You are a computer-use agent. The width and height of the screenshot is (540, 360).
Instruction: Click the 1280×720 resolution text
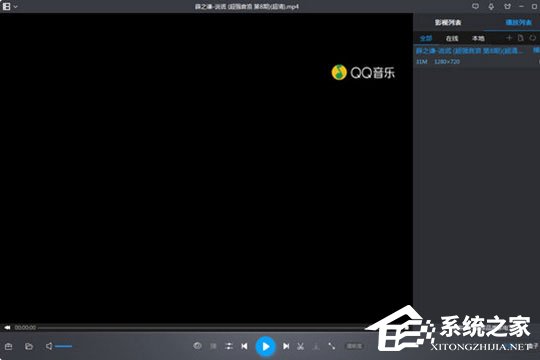pos(447,62)
